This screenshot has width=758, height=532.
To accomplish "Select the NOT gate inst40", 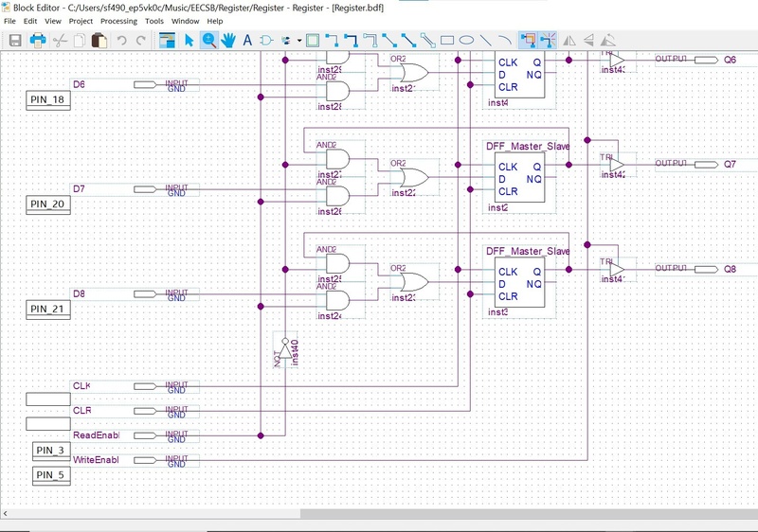I will tap(284, 350).
